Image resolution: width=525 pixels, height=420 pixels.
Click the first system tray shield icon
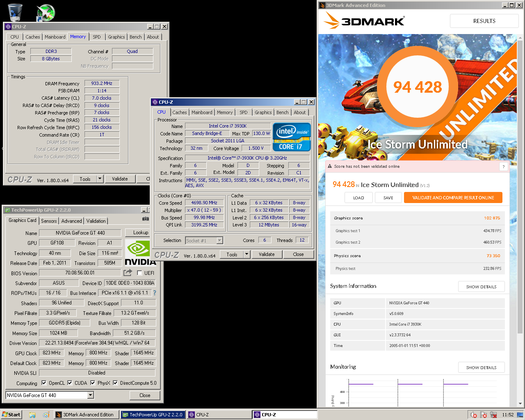[x=474, y=415]
